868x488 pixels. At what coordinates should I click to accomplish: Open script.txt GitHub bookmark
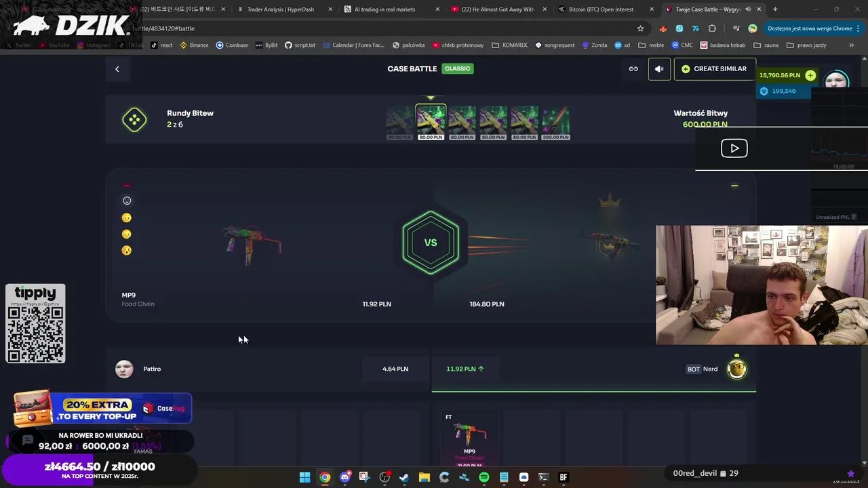(x=300, y=45)
